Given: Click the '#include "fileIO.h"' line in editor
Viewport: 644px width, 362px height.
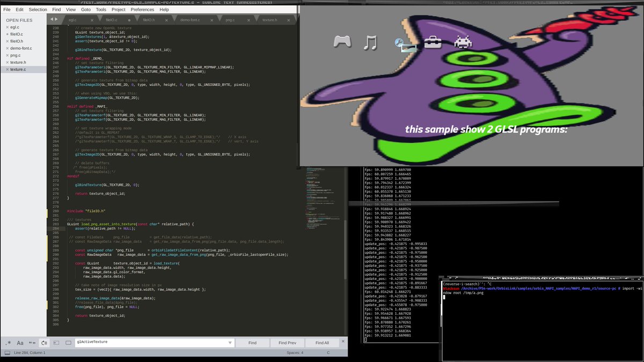Looking at the screenshot, I should click(86, 211).
